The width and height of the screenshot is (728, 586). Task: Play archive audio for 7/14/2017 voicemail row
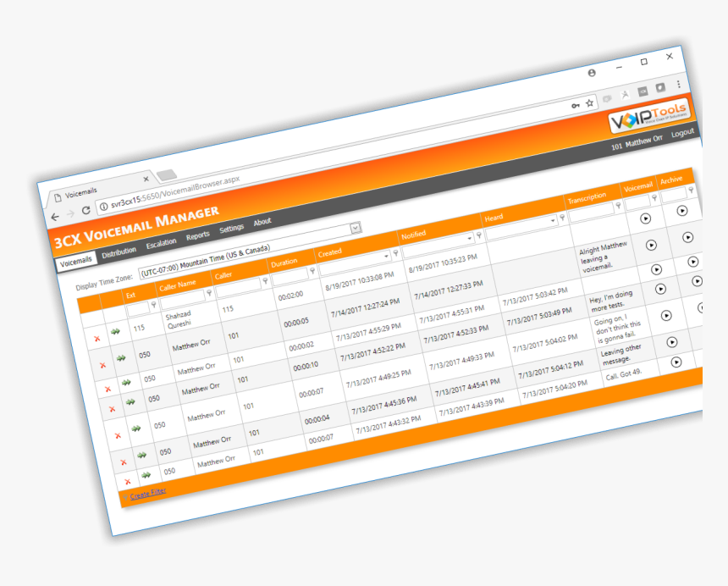pos(687,237)
